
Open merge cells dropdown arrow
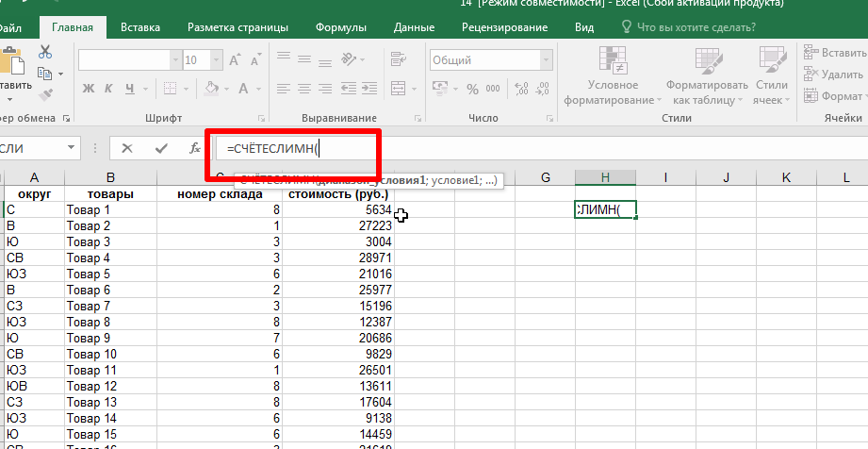[414, 89]
